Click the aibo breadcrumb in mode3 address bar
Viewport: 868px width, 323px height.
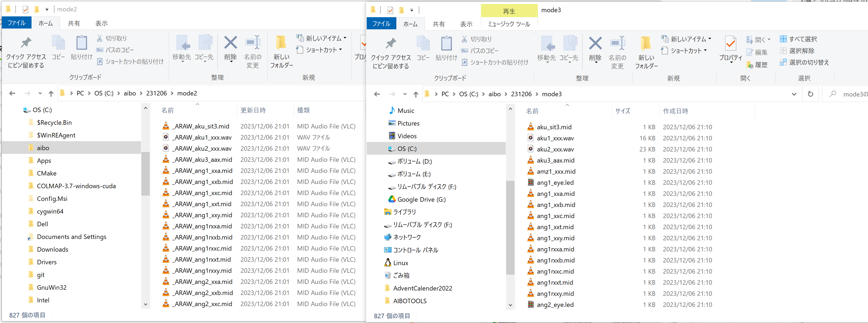[x=494, y=94]
